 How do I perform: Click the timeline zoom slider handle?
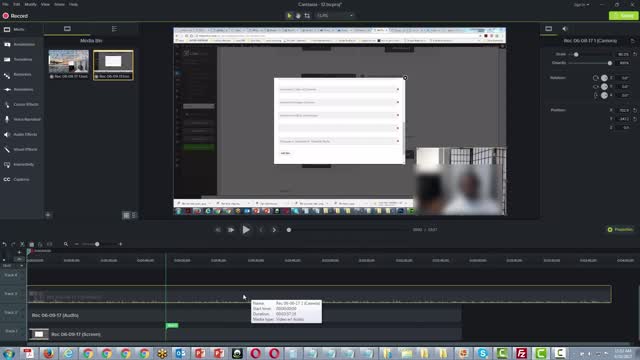click(x=97, y=244)
